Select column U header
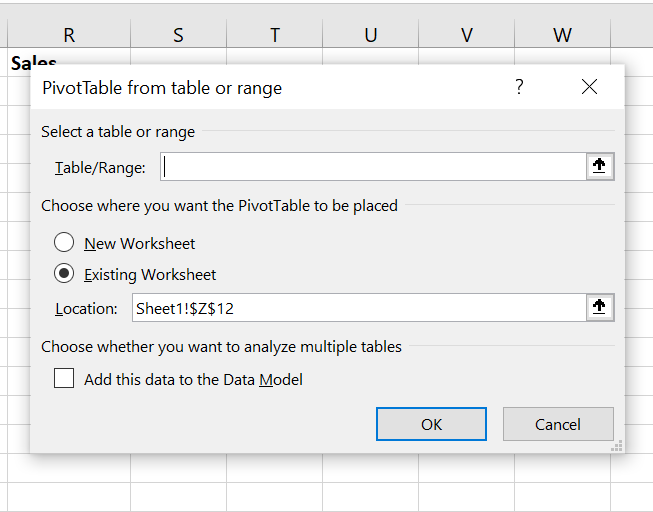Image resolution: width=653 pixels, height=512 pixels. pos(370,35)
